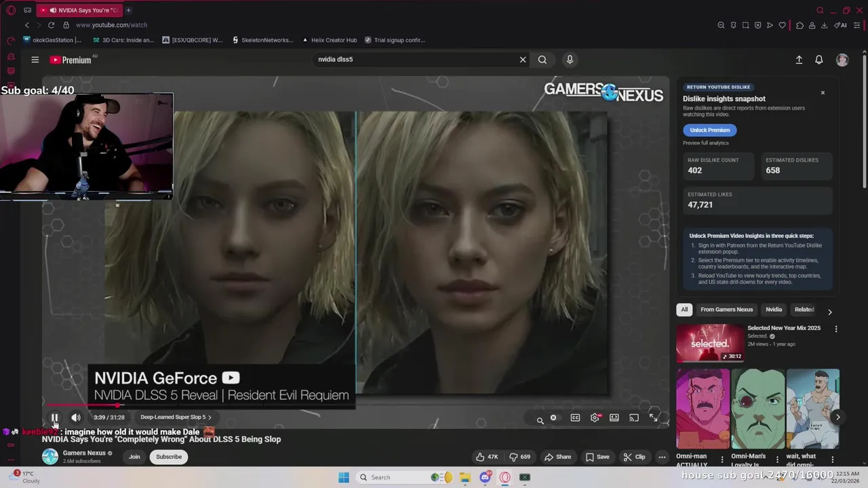Dislike the video showing 659

[521, 457]
